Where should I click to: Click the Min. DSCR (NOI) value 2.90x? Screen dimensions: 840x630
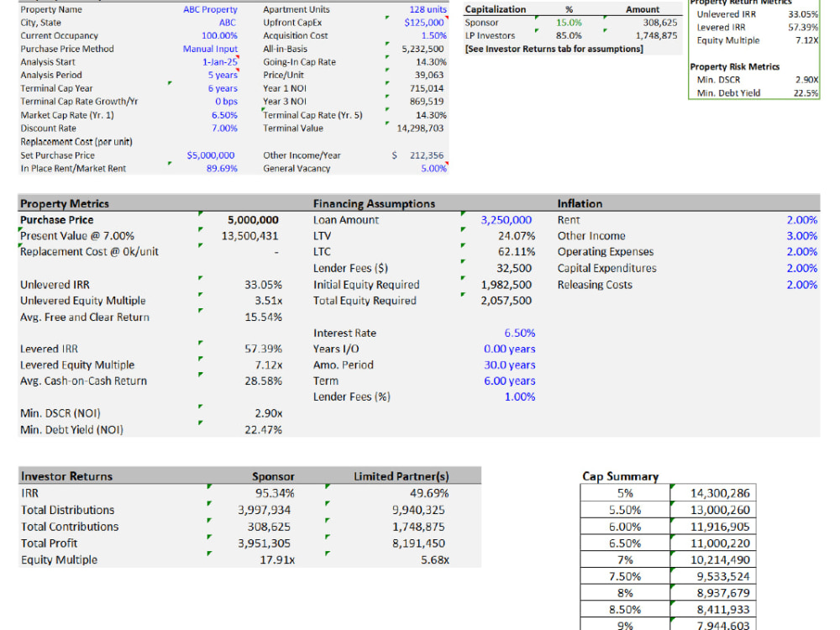pos(269,413)
